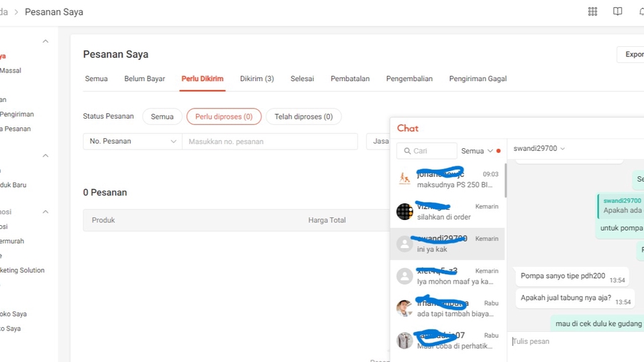Click the search magnifier icon in Chat

click(x=407, y=151)
